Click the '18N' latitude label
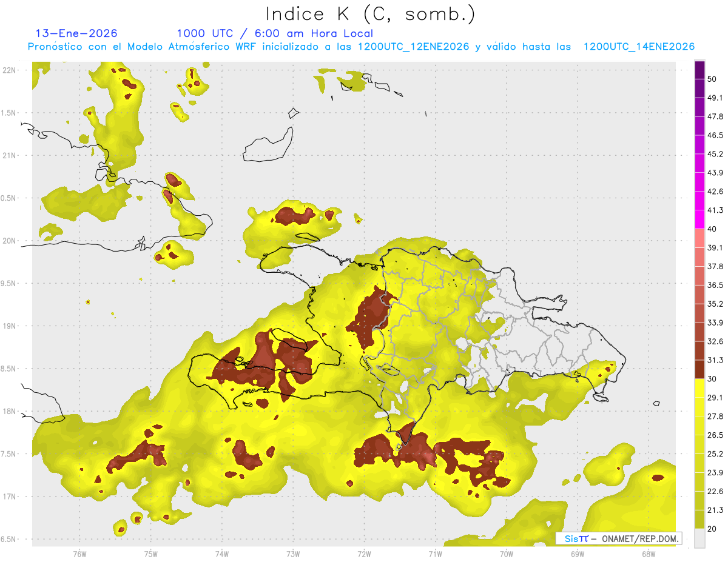This screenshot has width=728, height=562. click(x=9, y=411)
